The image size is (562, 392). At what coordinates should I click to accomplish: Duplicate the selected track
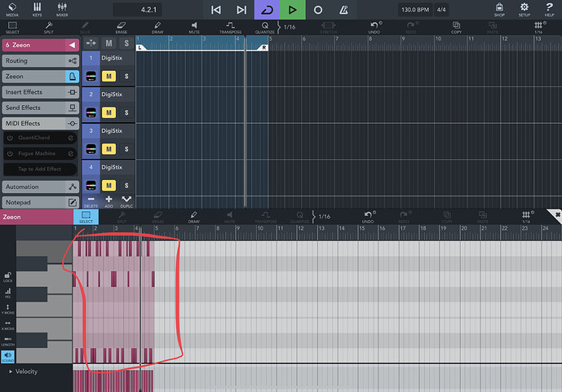tap(126, 201)
